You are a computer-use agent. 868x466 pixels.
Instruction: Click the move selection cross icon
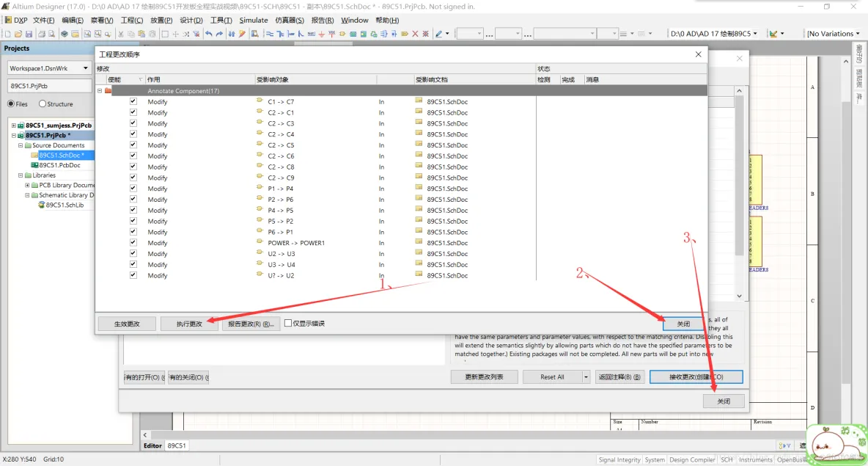[175, 34]
